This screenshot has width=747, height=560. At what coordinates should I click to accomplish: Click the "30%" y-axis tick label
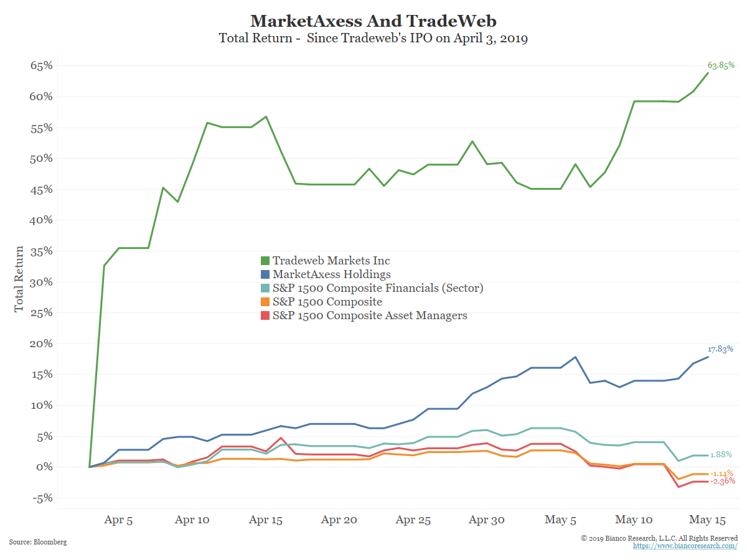click(42, 282)
